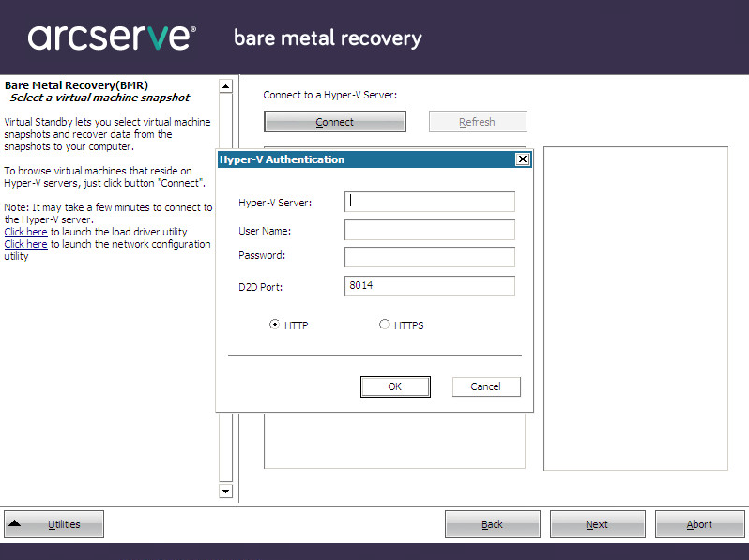Click the Password input box
The width and height of the screenshot is (749, 560).
430,257
